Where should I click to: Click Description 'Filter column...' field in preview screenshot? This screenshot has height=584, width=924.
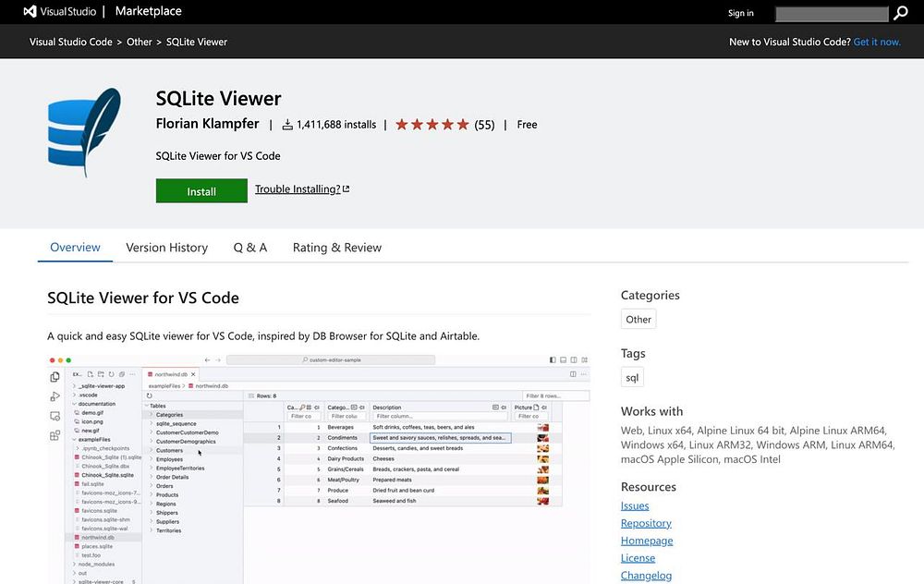pyautogui.click(x=440, y=416)
